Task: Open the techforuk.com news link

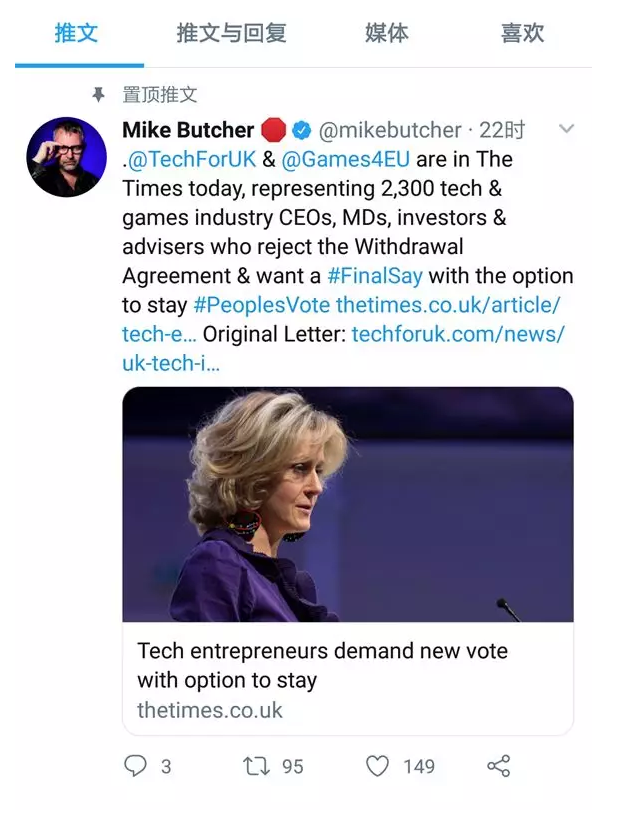Action: click(x=458, y=334)
